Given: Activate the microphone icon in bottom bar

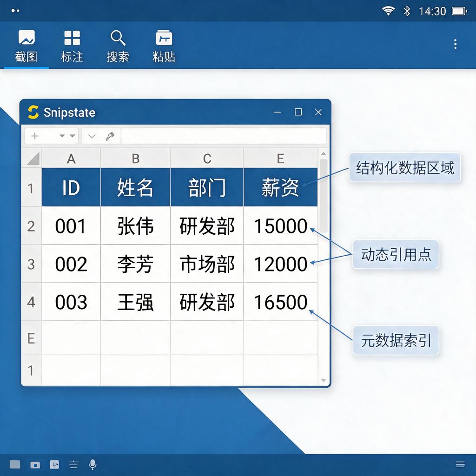Looking at the screenshot, I should click(93, 464).
